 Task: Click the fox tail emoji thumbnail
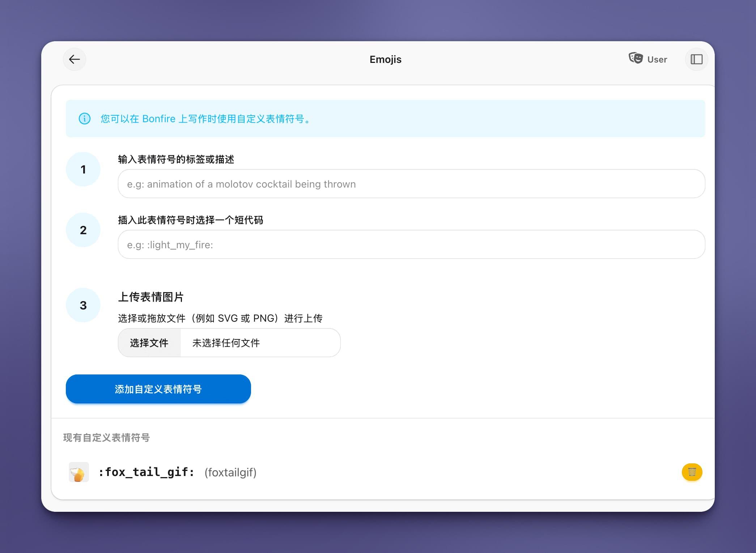pos(78,472)
